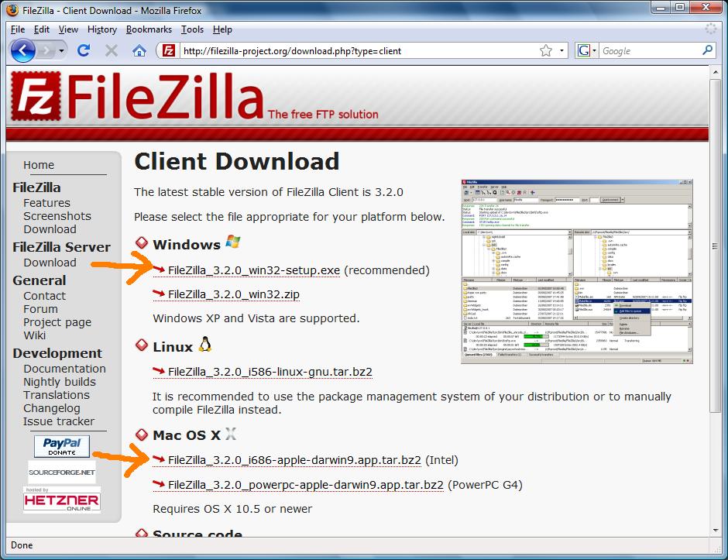Open the Documentation link
The width and height of the screenshot is (728, 560).
pyautogui.click(x=64, y=368)
